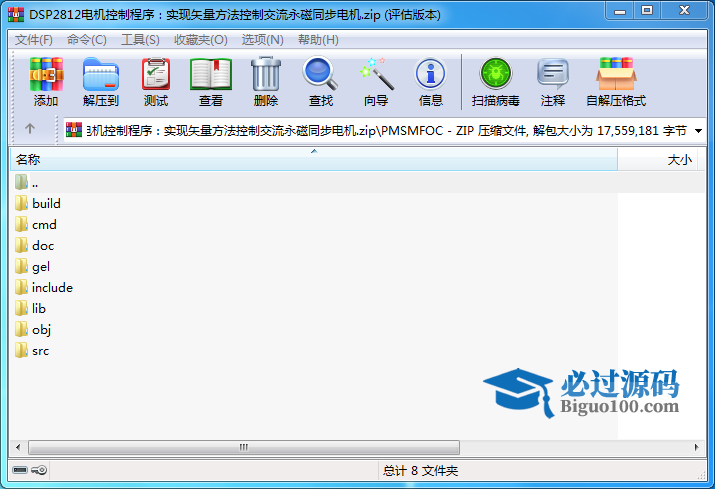This screenshot has width=715, height=489.
Task: Minimize the WinRAR window
Action: point(620,10)
